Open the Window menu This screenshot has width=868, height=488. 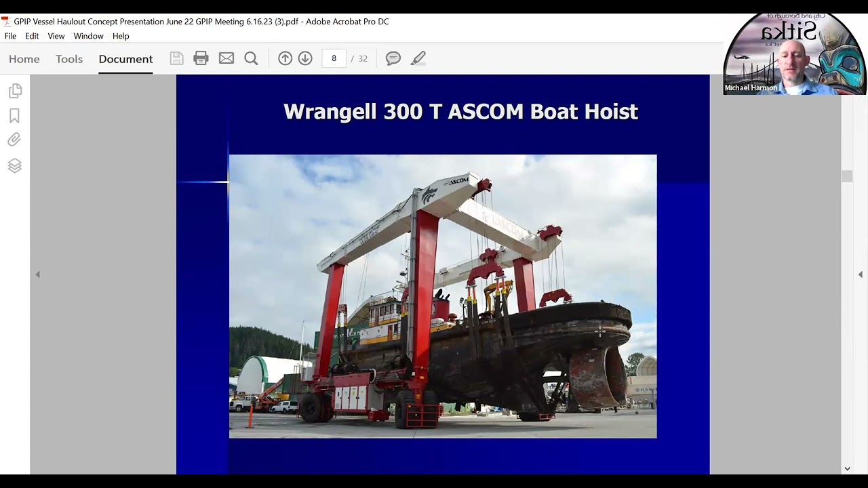[89, 36]
